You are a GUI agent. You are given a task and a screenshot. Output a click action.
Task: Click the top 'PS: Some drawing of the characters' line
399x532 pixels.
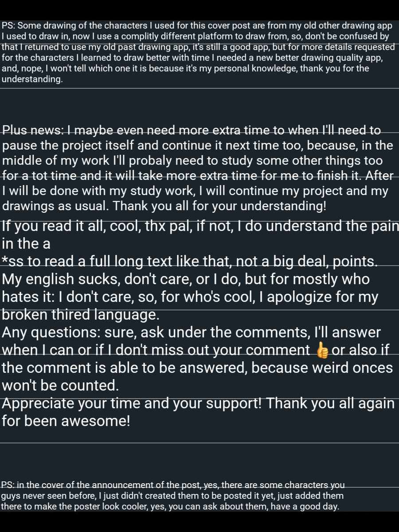[197, 25]
